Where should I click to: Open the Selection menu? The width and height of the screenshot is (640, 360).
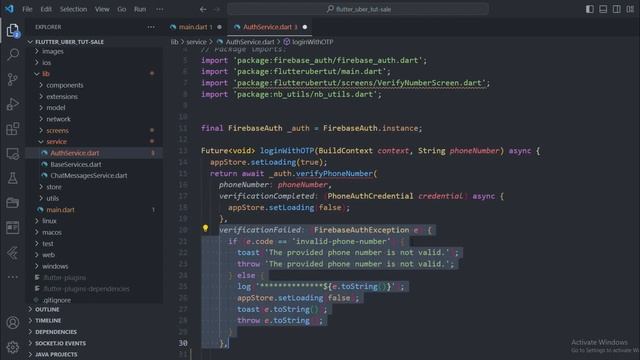click(x=73, y=9)
